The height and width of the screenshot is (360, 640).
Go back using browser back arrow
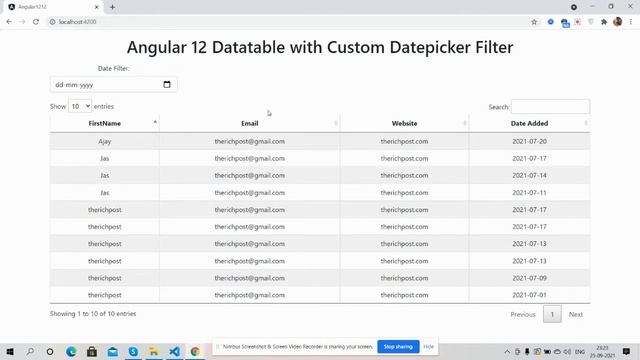click(x=9, y=22)
